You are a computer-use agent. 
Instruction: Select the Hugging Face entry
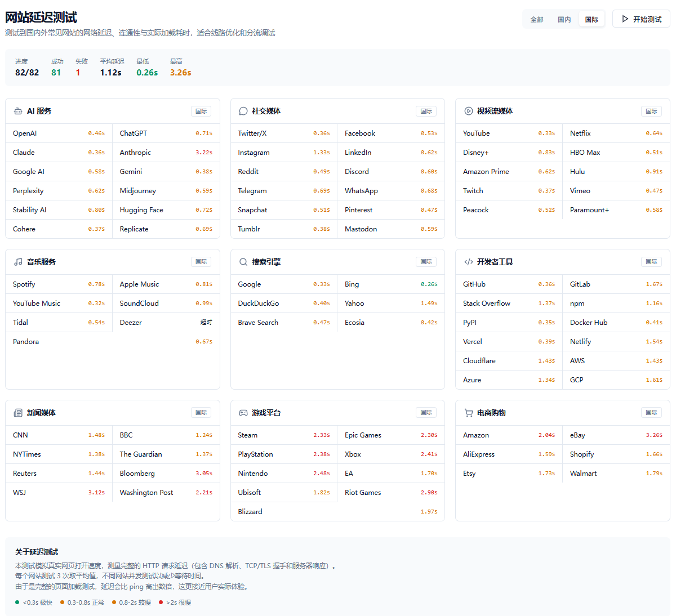coord(166,210)
